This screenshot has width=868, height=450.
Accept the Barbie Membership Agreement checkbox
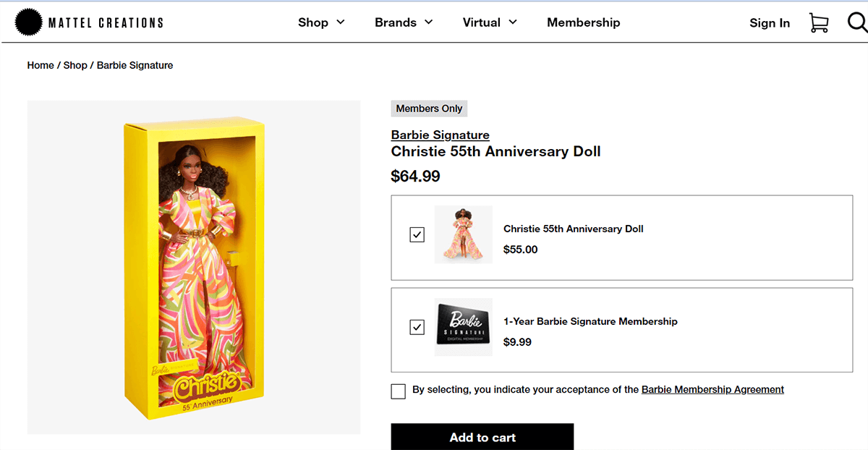398,391
